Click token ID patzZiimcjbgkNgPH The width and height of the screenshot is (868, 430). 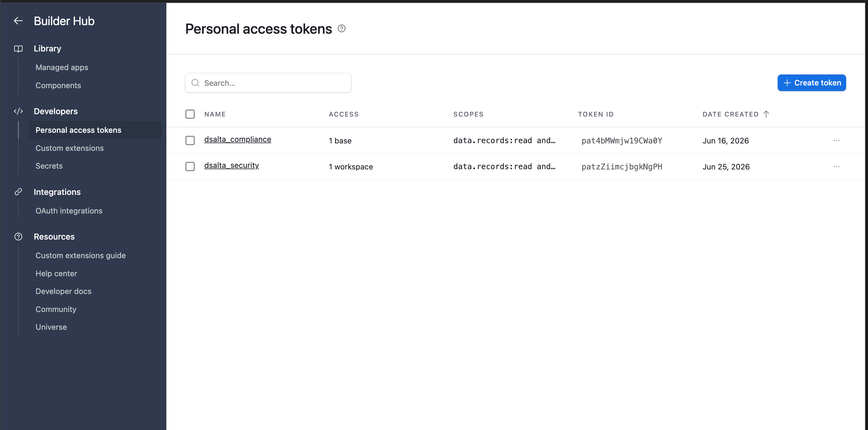point(622,167)
